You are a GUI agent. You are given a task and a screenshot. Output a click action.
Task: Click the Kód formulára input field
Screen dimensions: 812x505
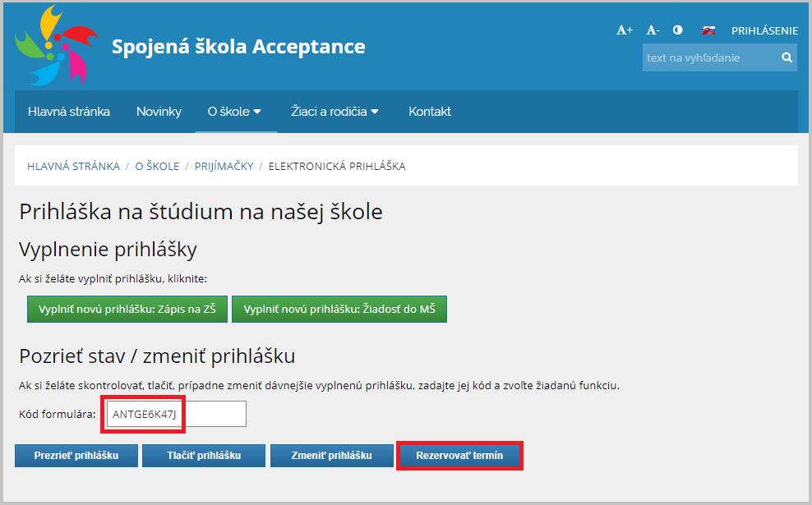[176, 414]
